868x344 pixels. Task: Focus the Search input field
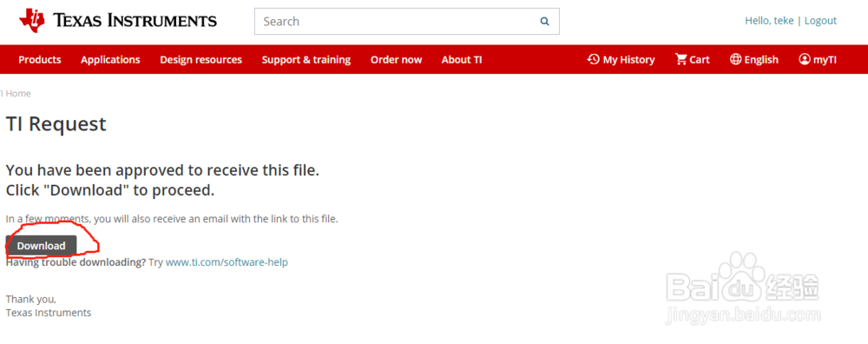click(407, 22)
